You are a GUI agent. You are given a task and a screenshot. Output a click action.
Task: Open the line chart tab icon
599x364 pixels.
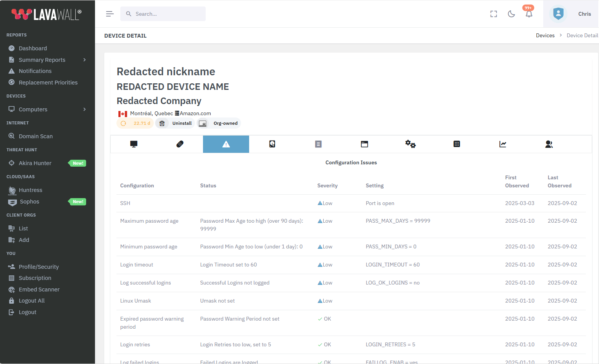coord(502,144)
